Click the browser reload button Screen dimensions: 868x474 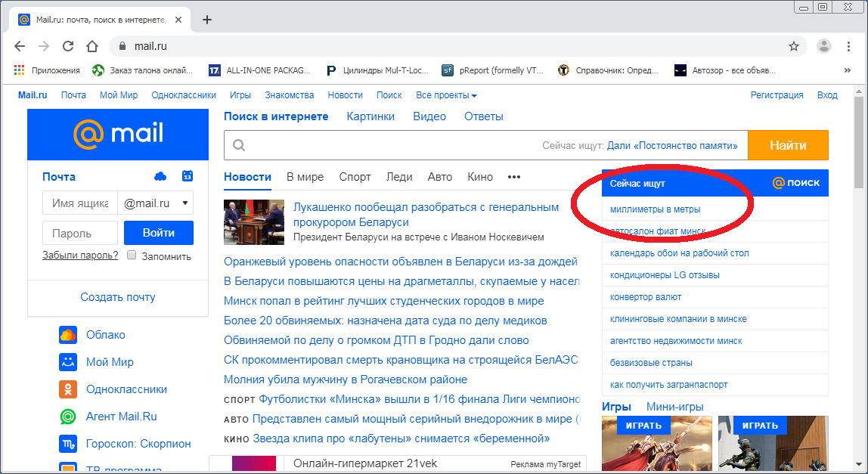pos(68,46)
